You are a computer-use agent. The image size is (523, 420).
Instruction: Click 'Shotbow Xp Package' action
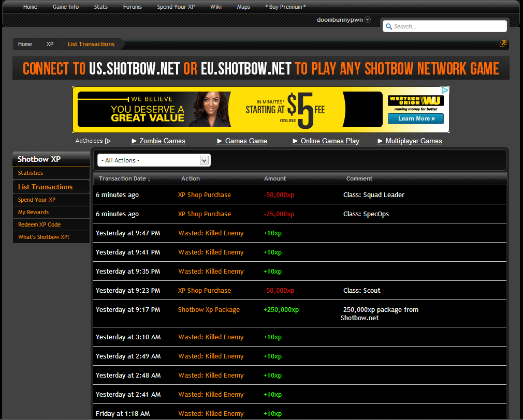pos(209,310)
